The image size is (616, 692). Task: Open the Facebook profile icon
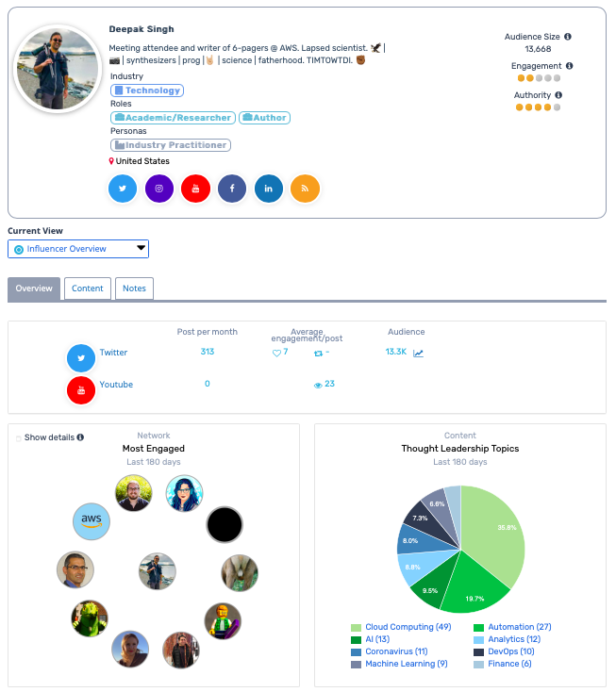232,189
